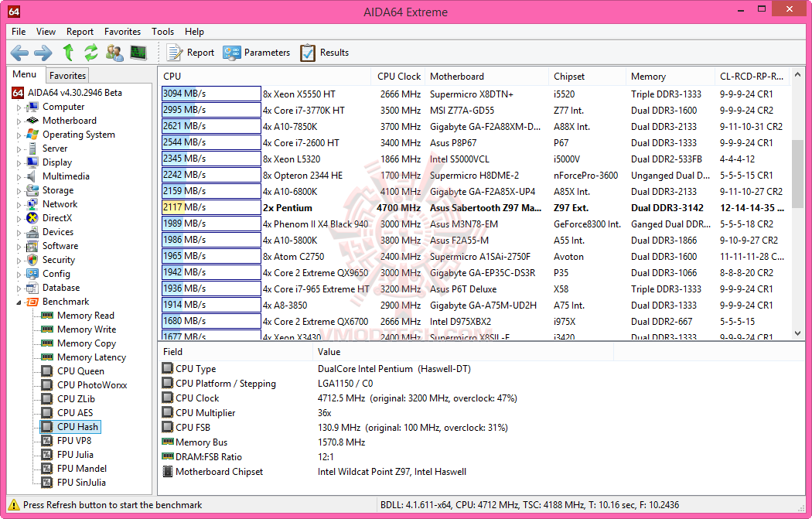Screen dimensions: 812x519
Task: Select the 4x Core i7-3770K HT row
Action: 476,111
